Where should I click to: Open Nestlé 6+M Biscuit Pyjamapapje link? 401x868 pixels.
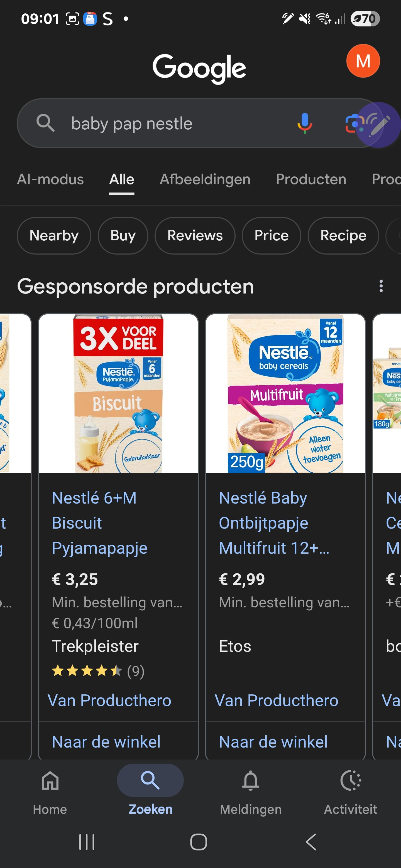99,523
